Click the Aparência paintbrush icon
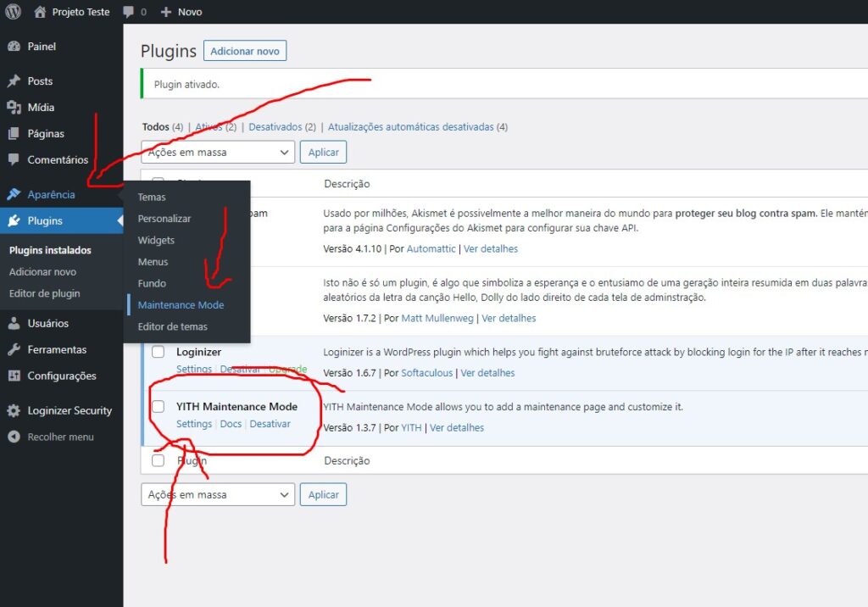 14,194
